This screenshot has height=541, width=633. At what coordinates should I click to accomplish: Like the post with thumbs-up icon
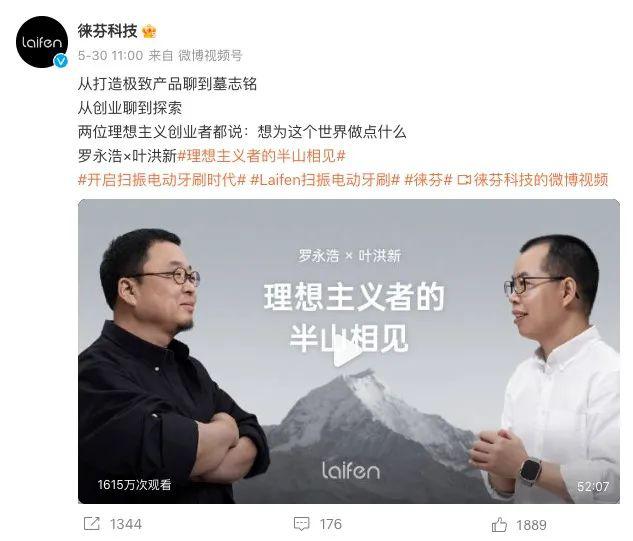tap(499, 524)
